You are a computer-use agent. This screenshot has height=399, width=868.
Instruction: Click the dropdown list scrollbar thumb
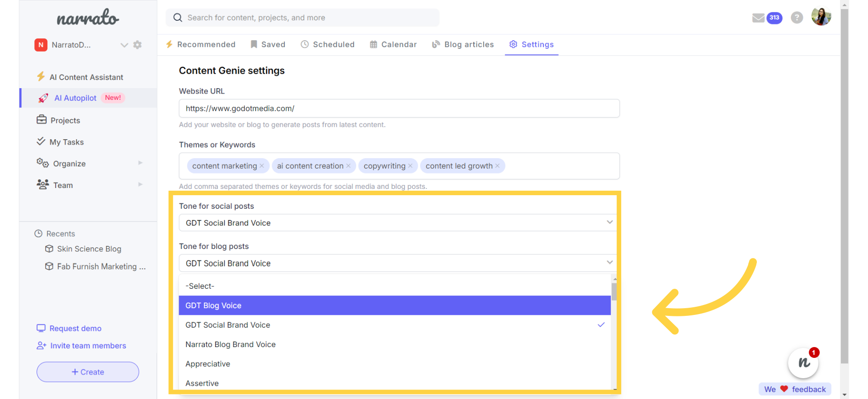pyautogui.click(x=614, y=291)
